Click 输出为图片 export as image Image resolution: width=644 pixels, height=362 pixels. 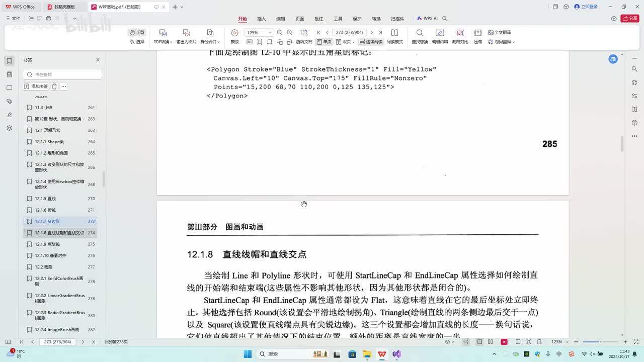(x=186, y=37)
